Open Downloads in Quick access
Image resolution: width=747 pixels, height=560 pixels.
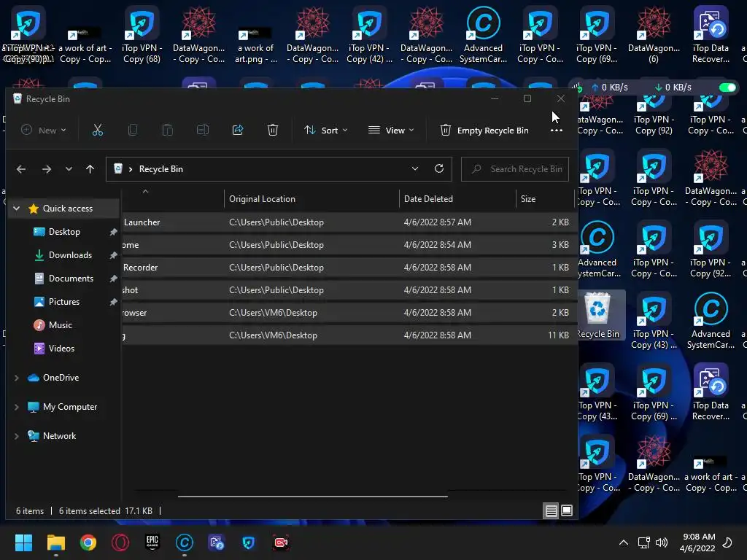[x=70, y=255]
